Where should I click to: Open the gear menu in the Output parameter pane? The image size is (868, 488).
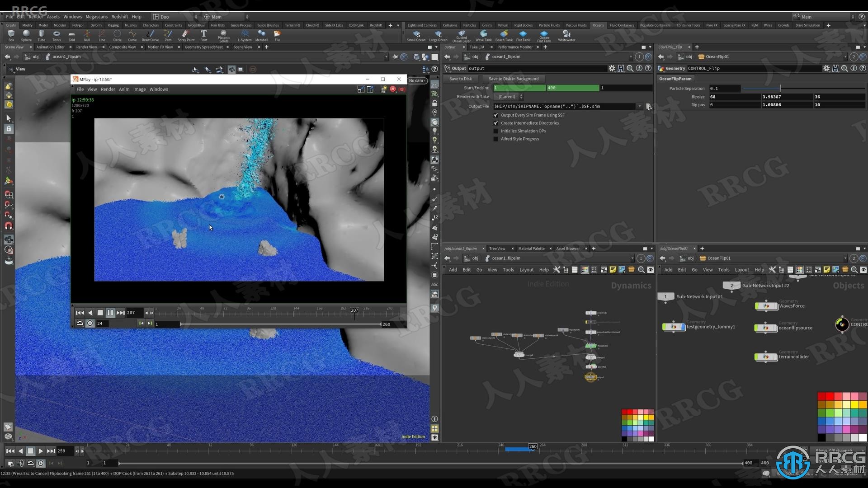[x=612, y=68]
